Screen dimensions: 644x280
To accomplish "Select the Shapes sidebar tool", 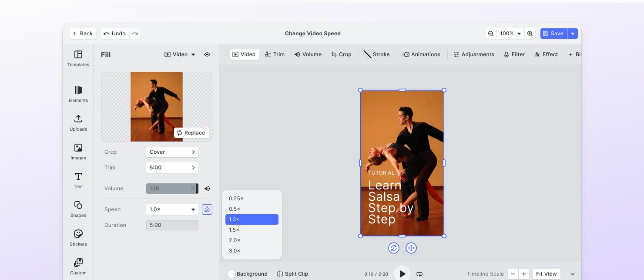I will (78, 209).
